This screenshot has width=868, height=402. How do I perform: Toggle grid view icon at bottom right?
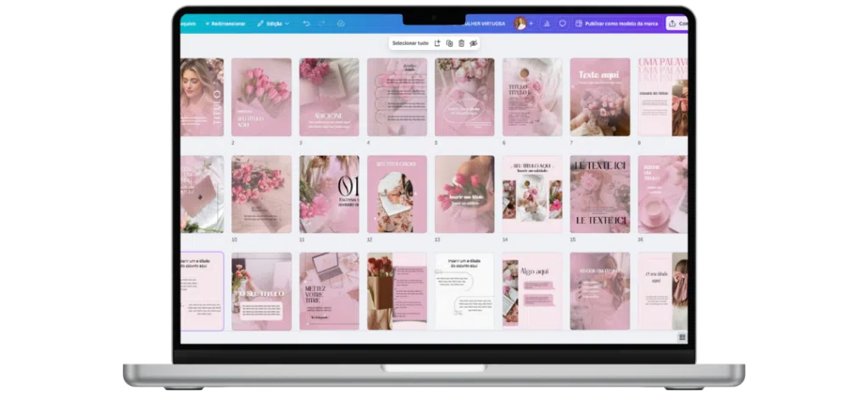pos(682,338)
